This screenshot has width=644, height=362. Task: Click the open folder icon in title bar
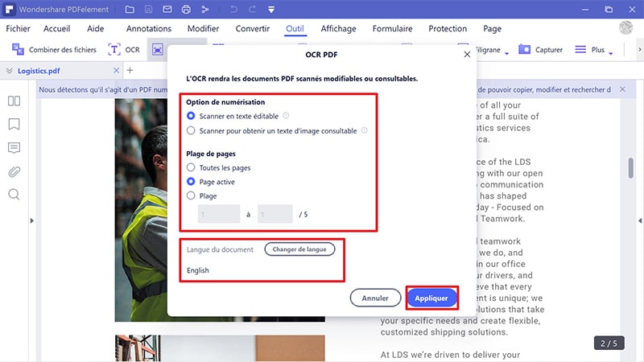click(x=130, y=9)
